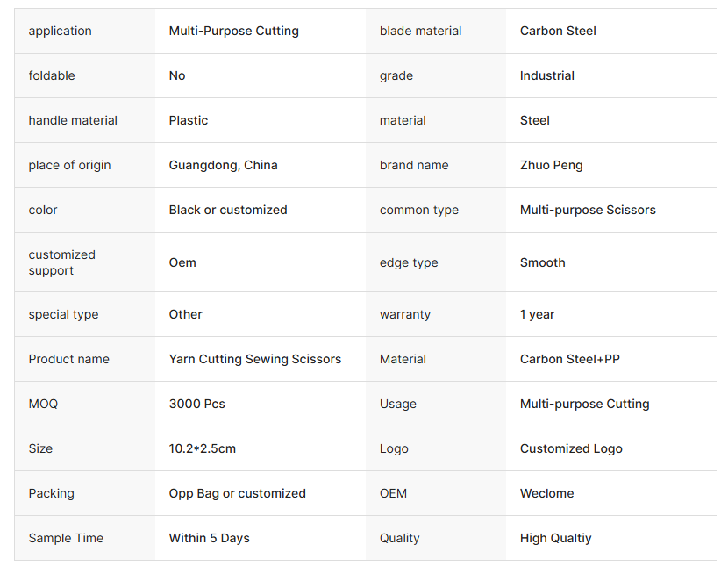Screen dimensions: 728x566
Task: Click the 'Carbon Steel+PP' material value
Action: (569, 360)
